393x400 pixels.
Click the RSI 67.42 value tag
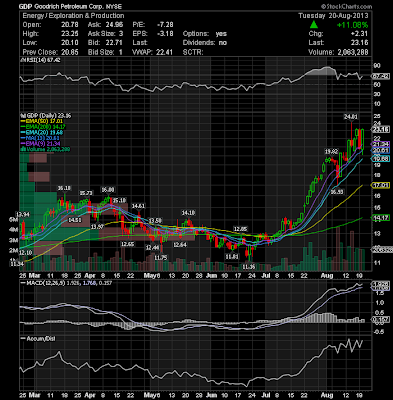tap(380, 76)
